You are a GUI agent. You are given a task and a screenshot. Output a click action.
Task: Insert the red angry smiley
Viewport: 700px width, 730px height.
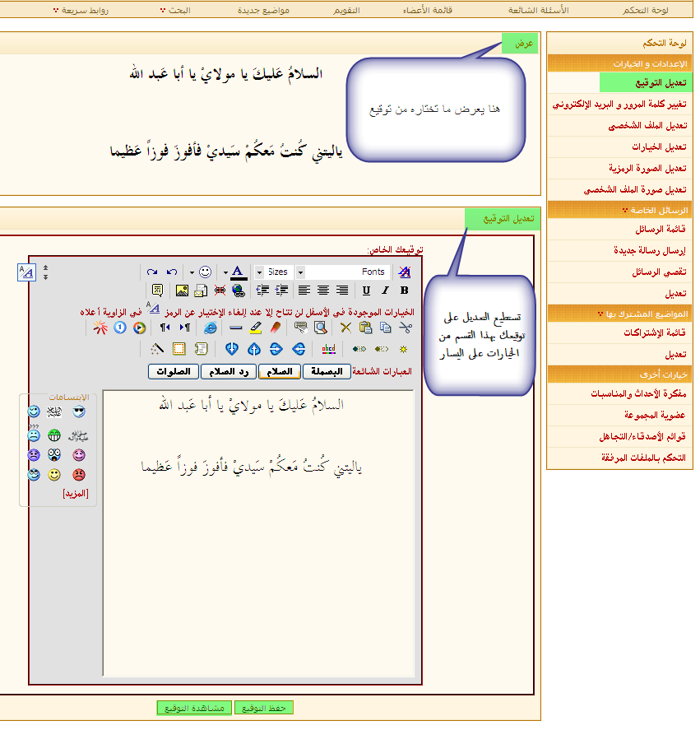78,475
